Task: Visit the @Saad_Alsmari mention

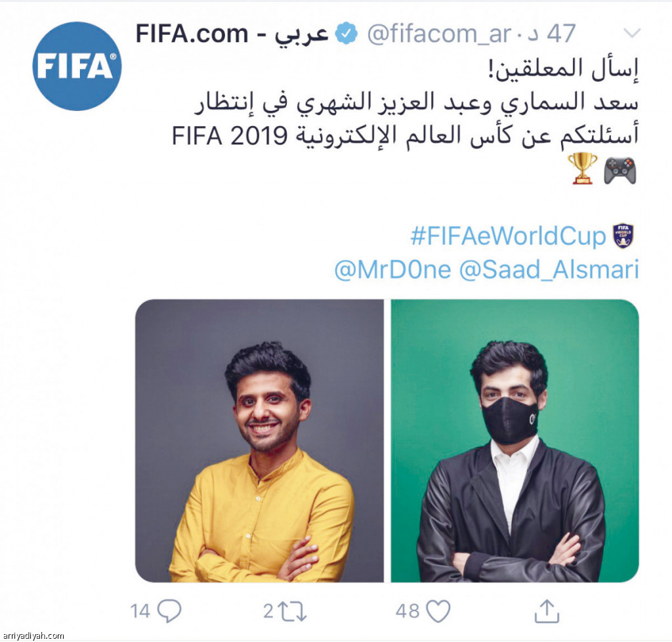Action: tap(549, 270)
